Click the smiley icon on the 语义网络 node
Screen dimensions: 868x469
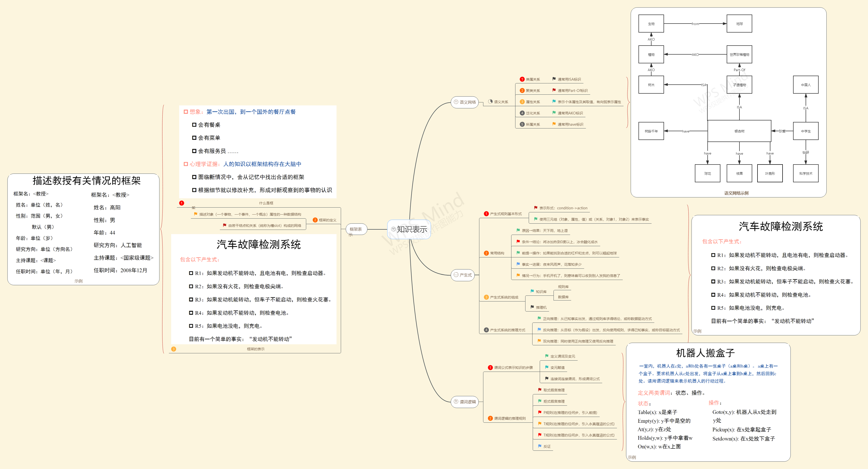[457, 102]
